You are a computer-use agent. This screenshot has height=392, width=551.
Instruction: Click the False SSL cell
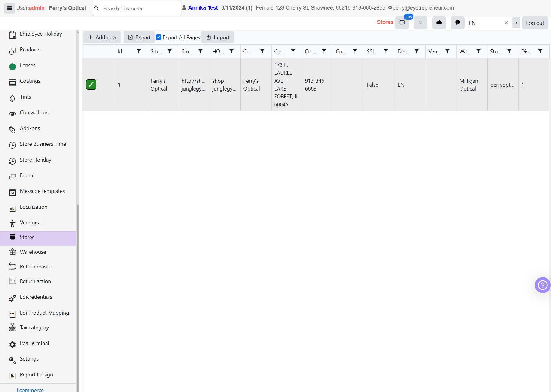coord(380,85)
